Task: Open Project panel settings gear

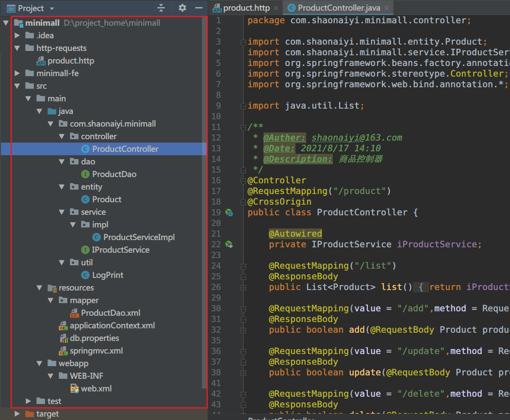Action: [182, 8]
